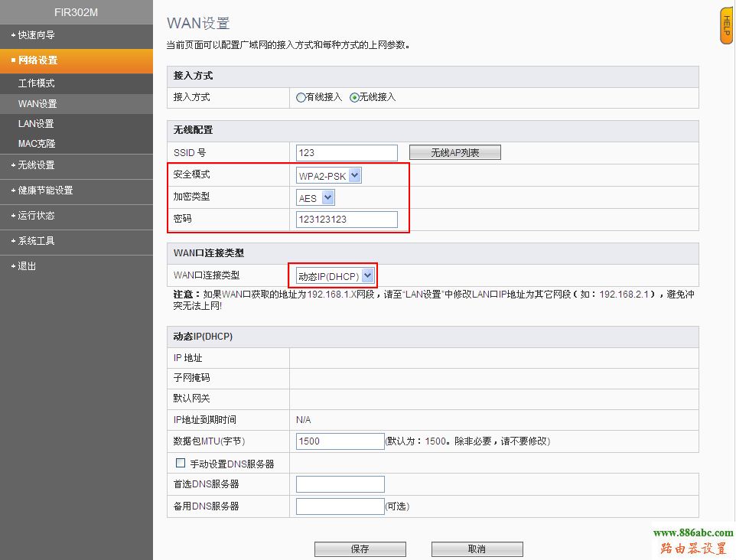736x560 pixels.
Task: Click the N/A lease time value
Action: 303,420
